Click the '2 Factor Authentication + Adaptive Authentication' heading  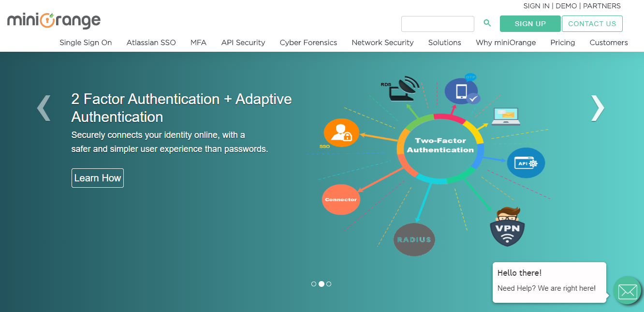(181, 108)
